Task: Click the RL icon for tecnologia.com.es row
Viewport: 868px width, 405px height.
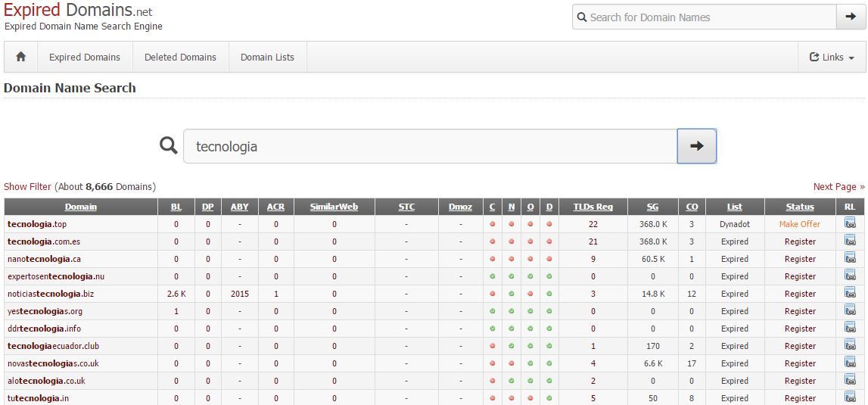Action: (850, 241)
